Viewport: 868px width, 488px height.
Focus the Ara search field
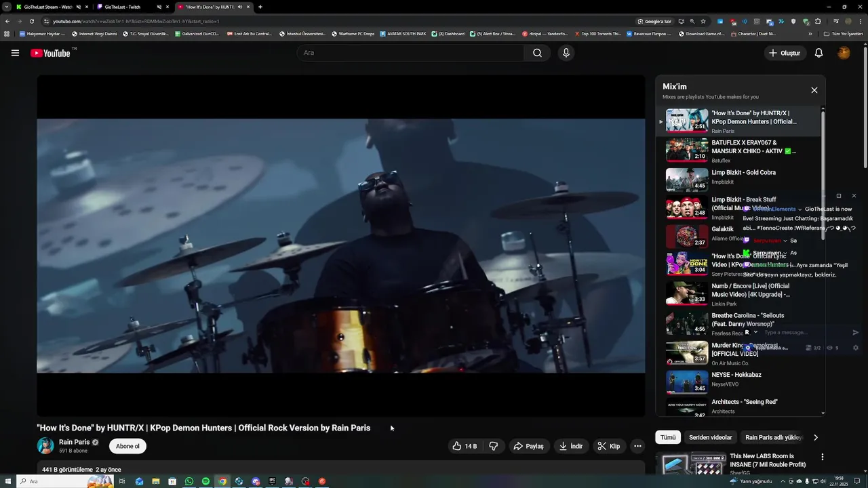point(410,53)
